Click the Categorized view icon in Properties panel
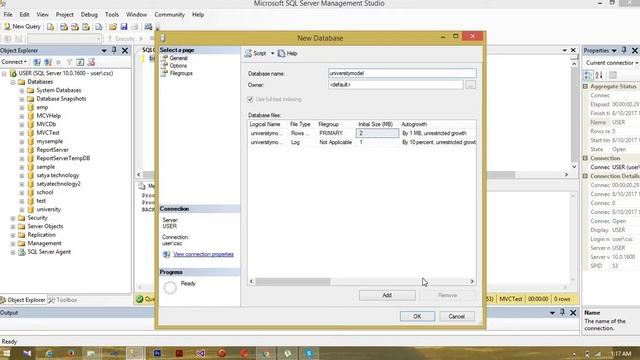 [x=588, y=75]
